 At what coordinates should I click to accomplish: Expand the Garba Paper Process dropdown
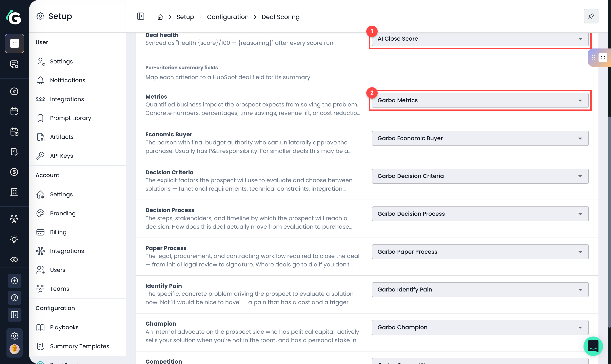(480, 252)
